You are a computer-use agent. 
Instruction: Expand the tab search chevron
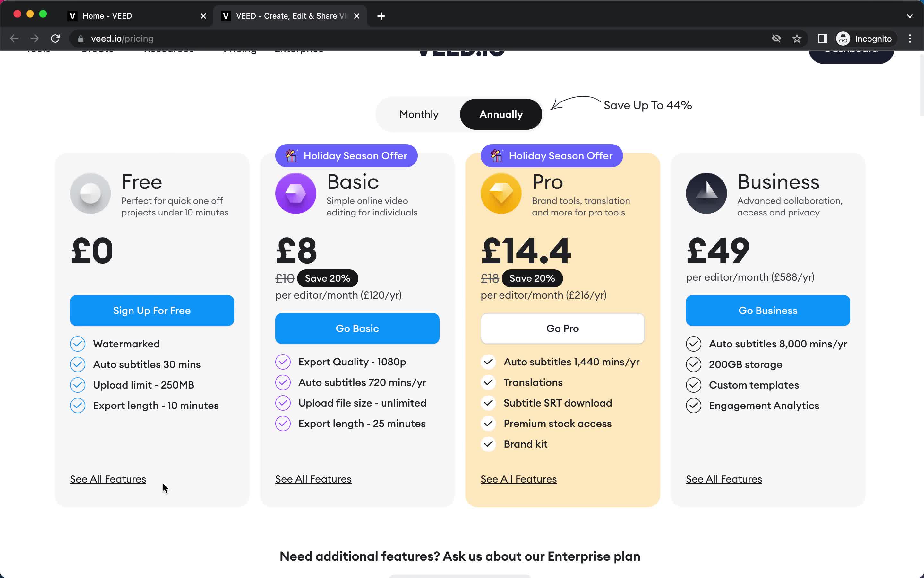pyautogui.click(x=910, y=16)
